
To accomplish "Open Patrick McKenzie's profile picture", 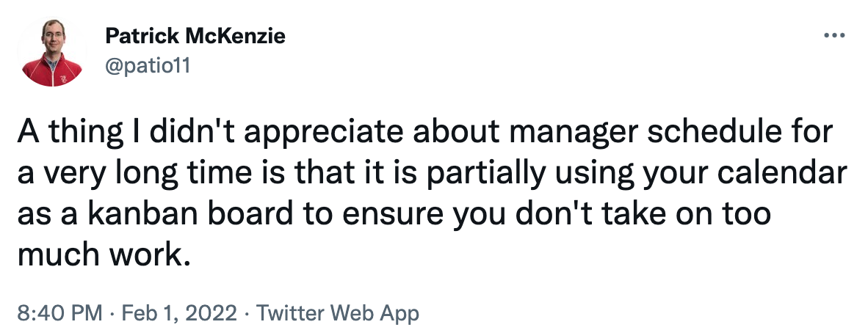I will [51, 52].
